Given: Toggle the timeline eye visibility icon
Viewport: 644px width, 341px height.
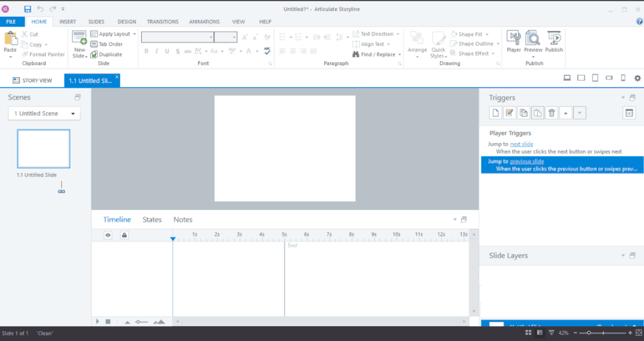Looking at the screenshot, I should point(108,235).
